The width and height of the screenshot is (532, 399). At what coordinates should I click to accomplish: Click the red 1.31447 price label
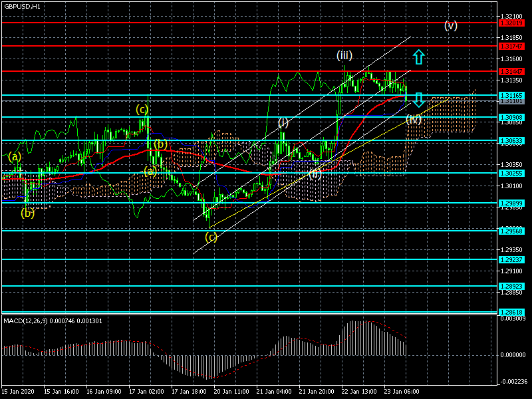point(511,72)
